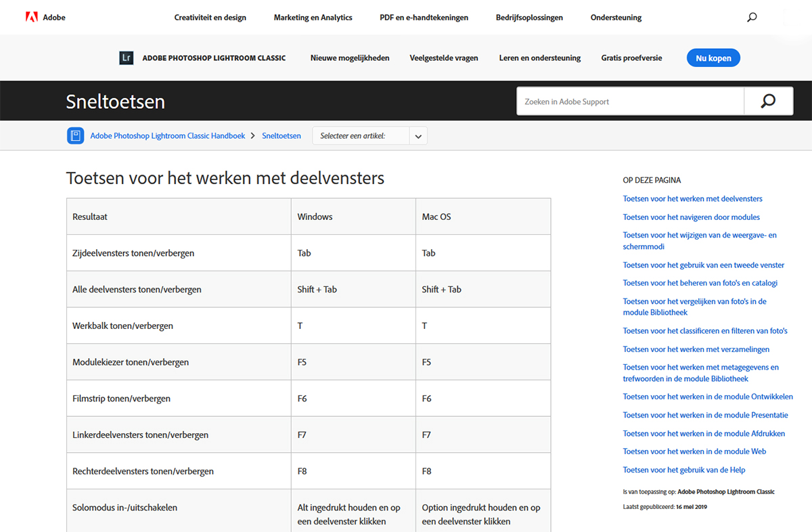Click 'Werkbalk tonen/verbergen' row text
Image resolution: width=812 pixels, height=532 pixels.
tap(122, 326)
